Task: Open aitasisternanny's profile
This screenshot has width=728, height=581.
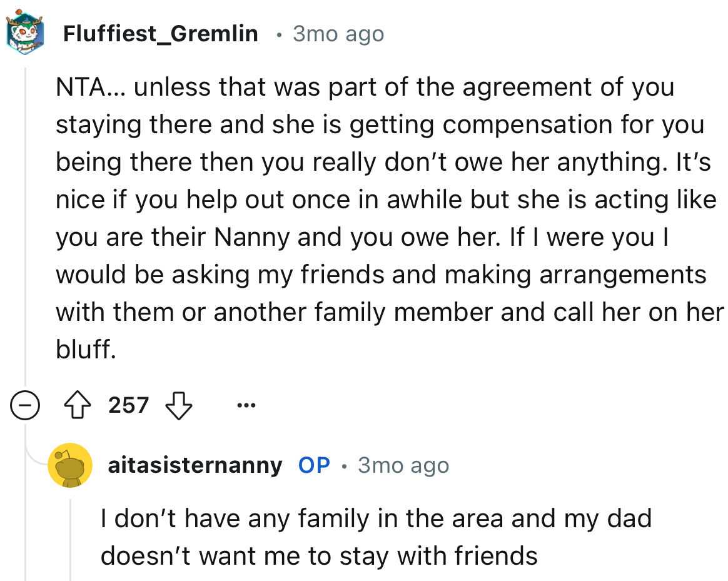Action: coord(195,465)
